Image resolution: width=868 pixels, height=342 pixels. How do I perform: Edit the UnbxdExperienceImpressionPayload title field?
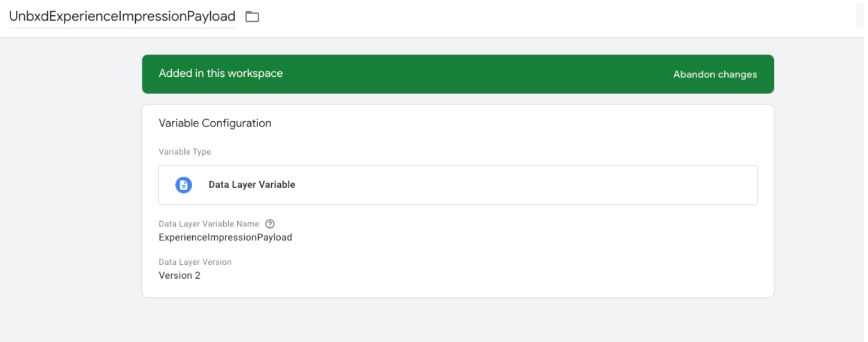(x=122, y=16)
